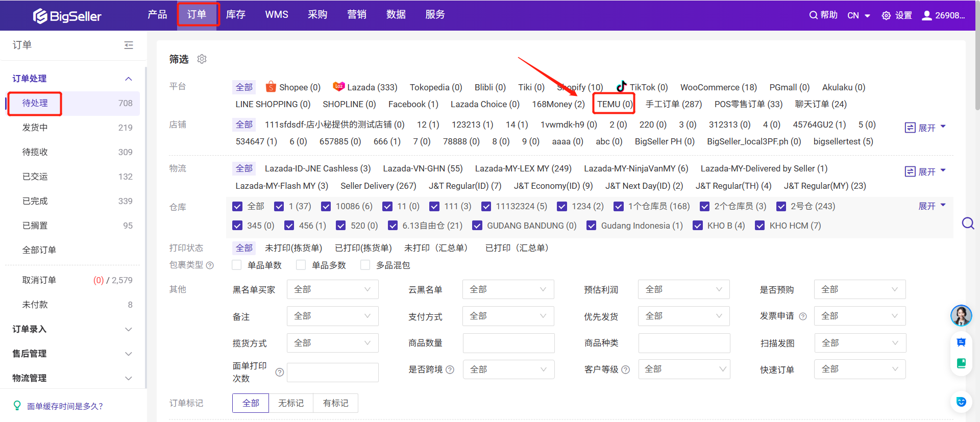This screenshot has width=980, height=422.
Task: Open the 库存 top menu
Action: point(236,15)
